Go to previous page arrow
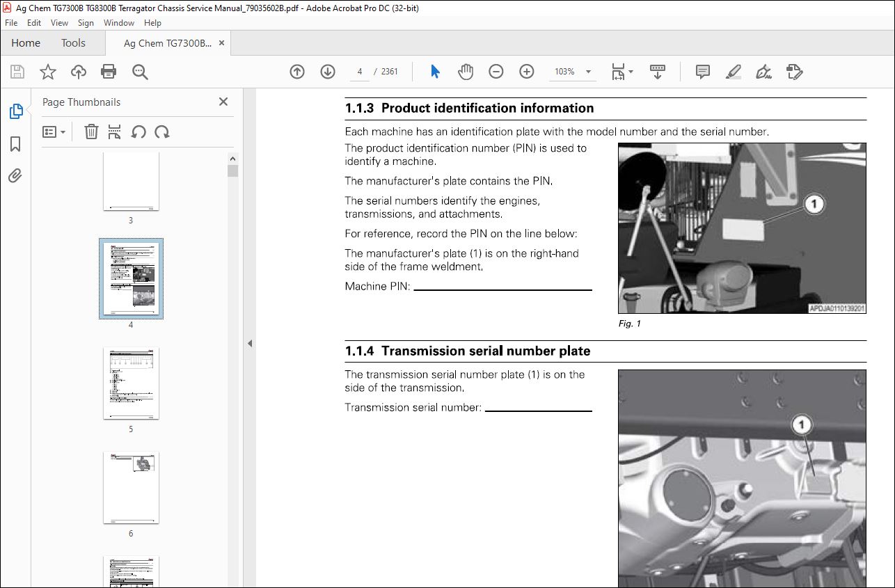The width and height of the screenshot is (895, 588). tap(297, 72)
